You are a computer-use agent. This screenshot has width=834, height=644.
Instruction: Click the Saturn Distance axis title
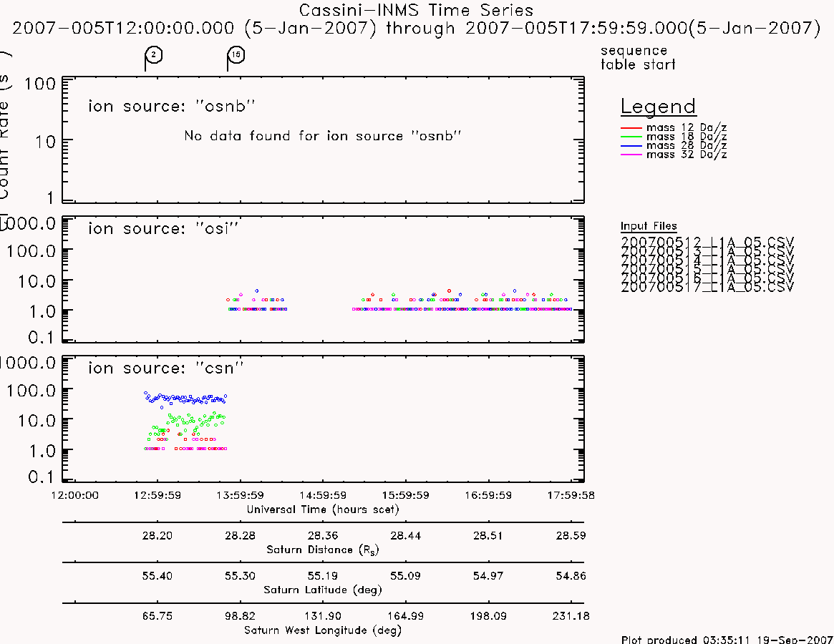pos(322,550)
